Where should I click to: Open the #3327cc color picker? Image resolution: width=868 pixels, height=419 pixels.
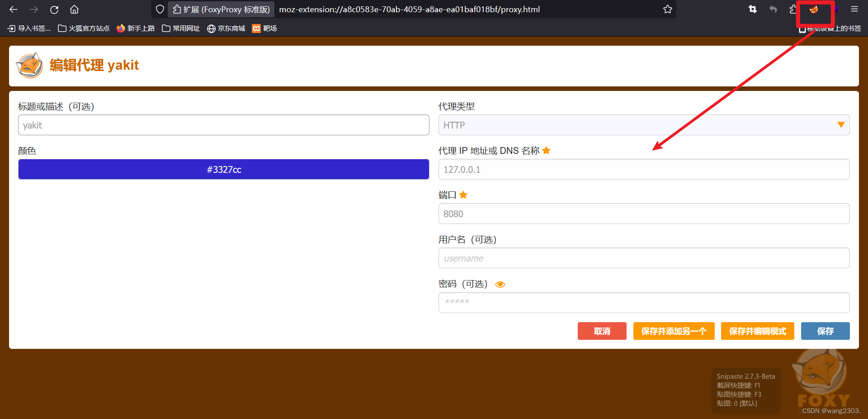tap(224, 169)
